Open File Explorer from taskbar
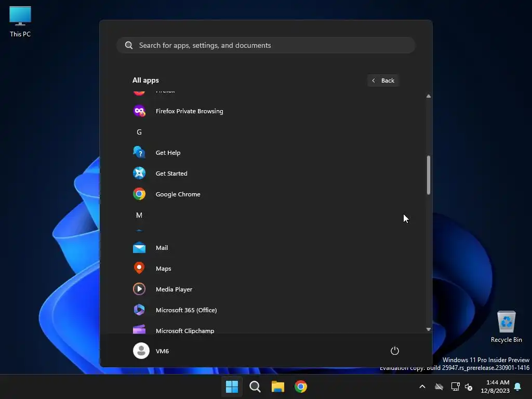 pos(277,387)
